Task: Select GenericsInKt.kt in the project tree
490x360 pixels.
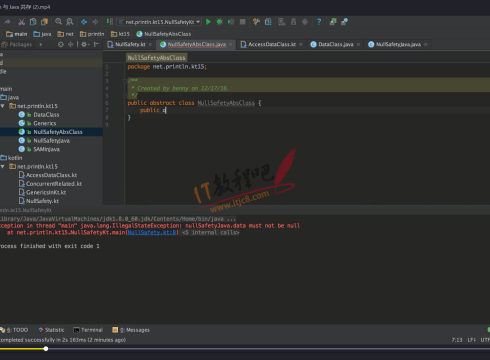Action: (x=42, y=192)
